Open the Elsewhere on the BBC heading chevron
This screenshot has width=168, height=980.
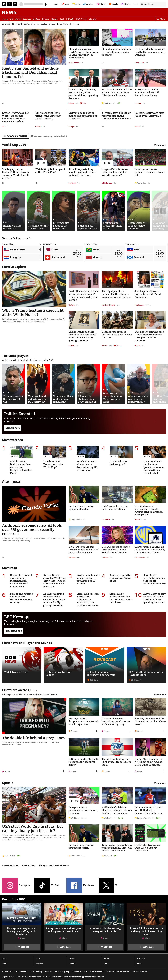click(x=36, y=690)
